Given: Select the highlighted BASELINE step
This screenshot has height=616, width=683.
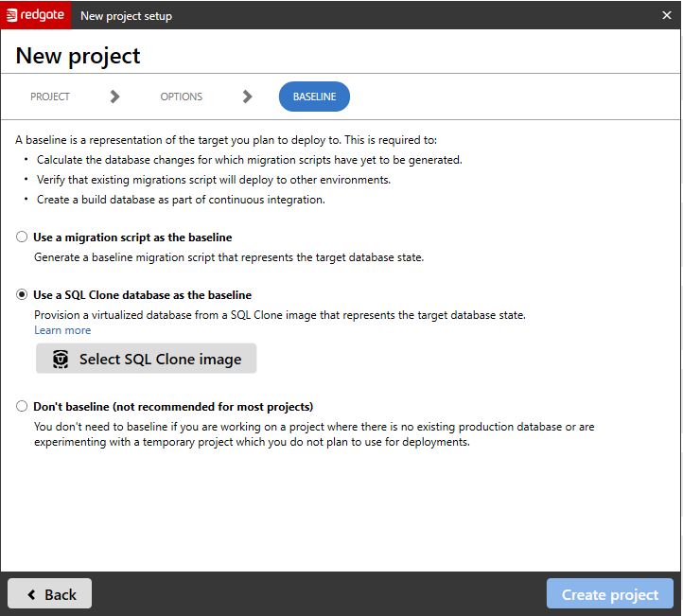Looking at the screenshot, I should [x=314, y=97].
